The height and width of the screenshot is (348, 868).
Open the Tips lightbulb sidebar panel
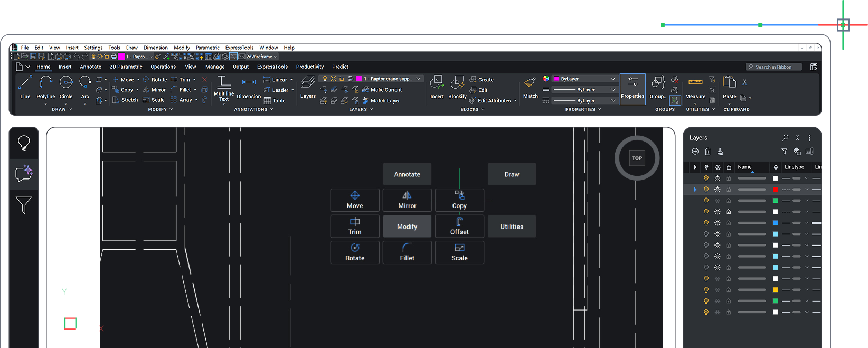click(24, 143)
